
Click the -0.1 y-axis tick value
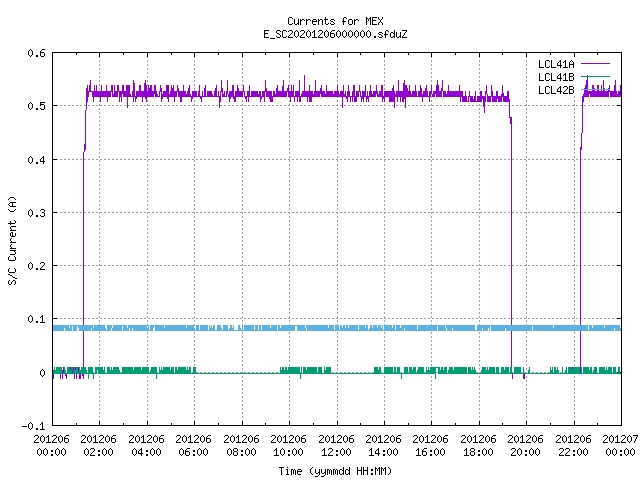click(33, 426)
